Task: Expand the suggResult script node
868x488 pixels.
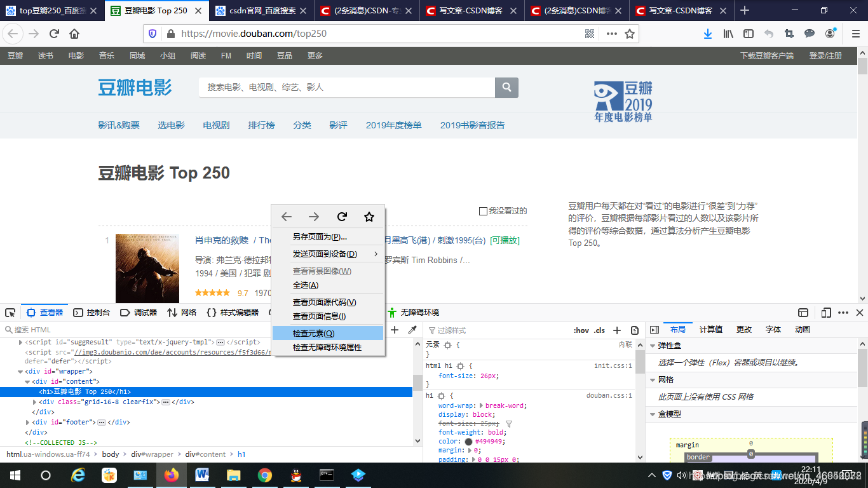Action: 20,342
